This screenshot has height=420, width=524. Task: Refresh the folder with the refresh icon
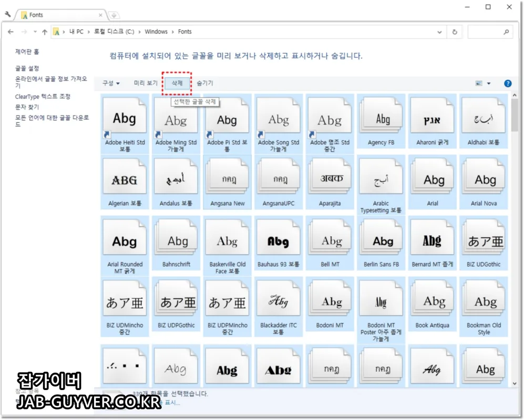(455, 31)
